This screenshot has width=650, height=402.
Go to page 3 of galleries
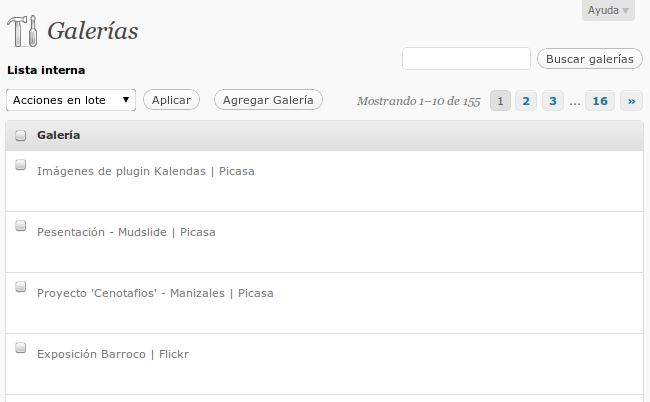tap(553, 101)
